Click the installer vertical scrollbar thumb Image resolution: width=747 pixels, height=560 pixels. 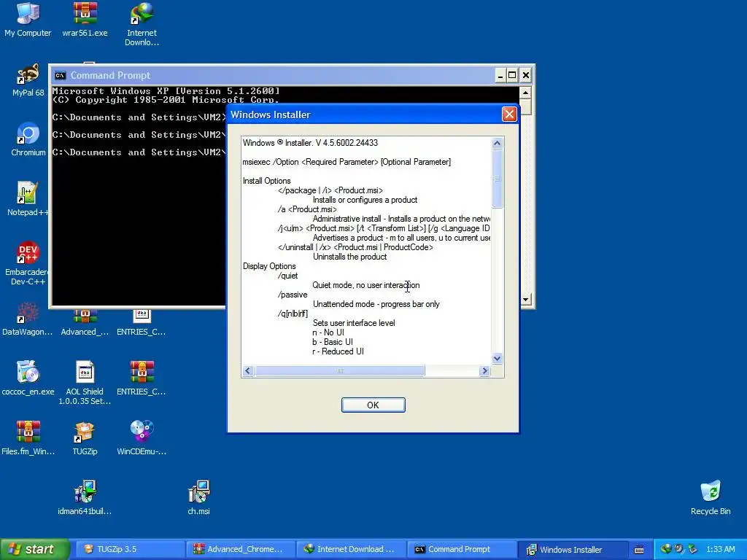coord(497,179)
